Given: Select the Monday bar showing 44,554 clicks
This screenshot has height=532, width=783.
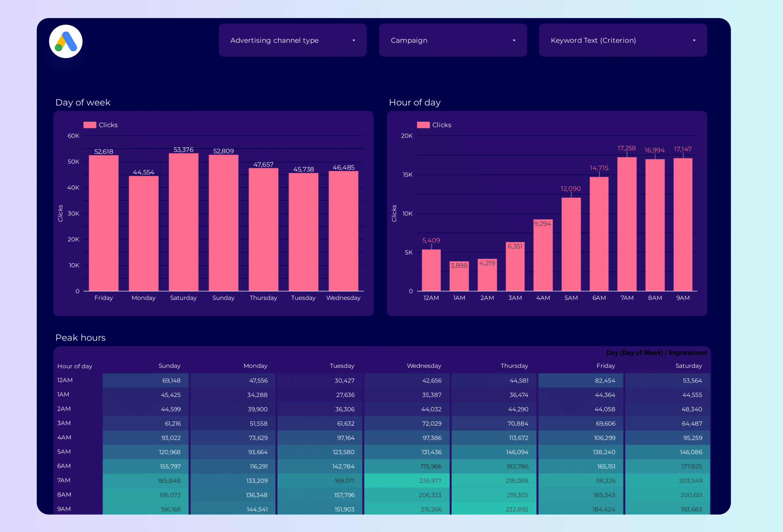Looking at the screenshot, I should [144, 233].
